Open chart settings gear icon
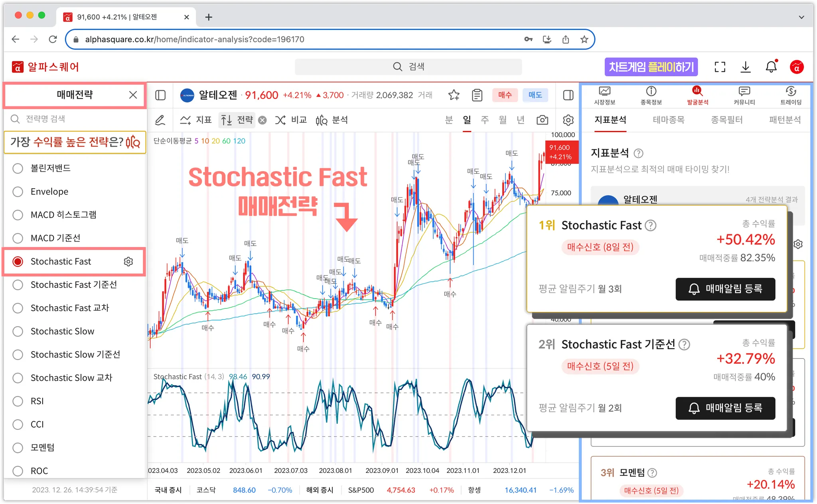The width and height of the screenshot is (817, 504). [568, 120]
